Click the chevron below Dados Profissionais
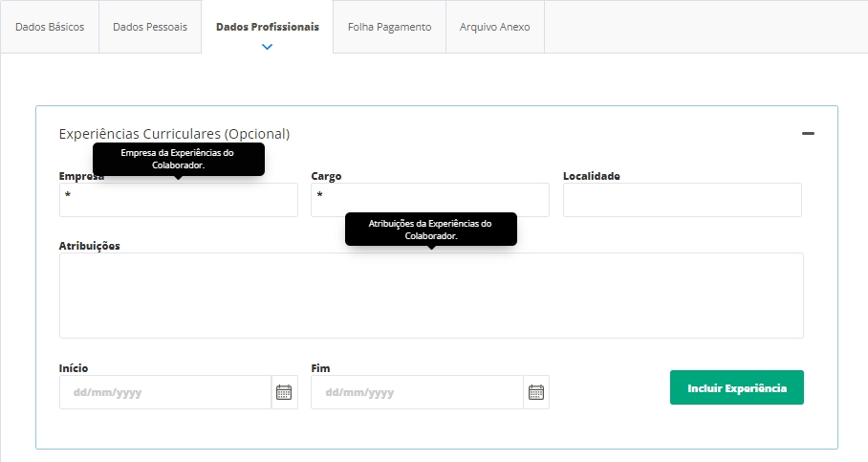 (267, 46)
